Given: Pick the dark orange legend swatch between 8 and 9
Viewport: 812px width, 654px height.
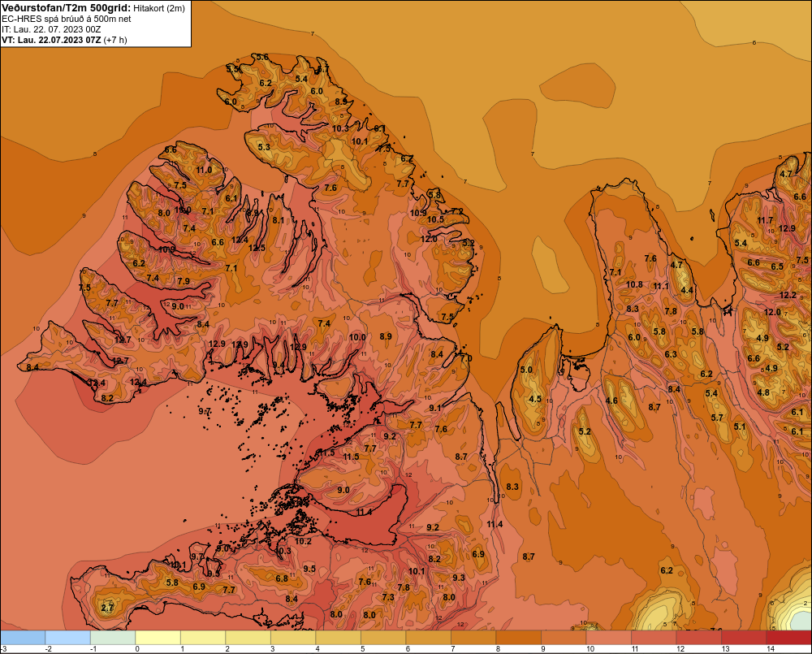Looking at the screenshot, I should (x=518, y=637).
